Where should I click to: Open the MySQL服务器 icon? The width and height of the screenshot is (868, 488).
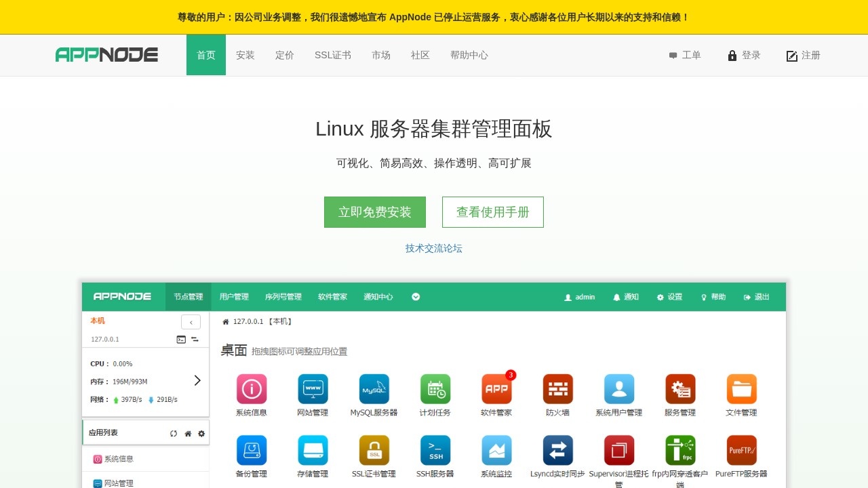(374, 389)
